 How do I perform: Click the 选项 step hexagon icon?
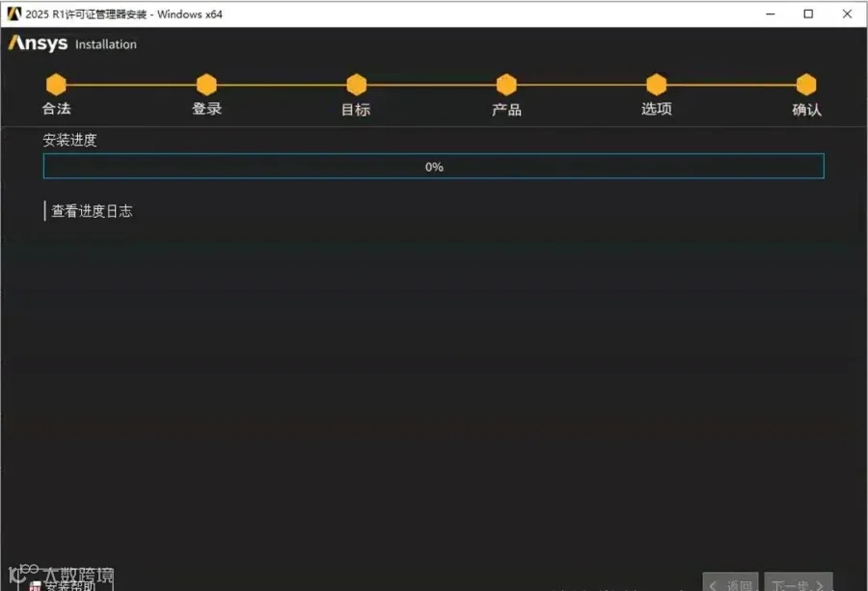coord(657,85)
